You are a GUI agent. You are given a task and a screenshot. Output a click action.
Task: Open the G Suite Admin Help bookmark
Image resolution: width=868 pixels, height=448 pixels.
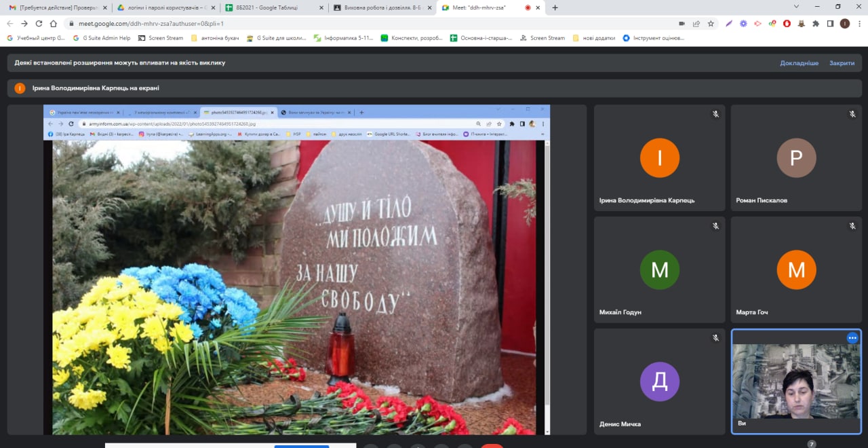[102, 38]
